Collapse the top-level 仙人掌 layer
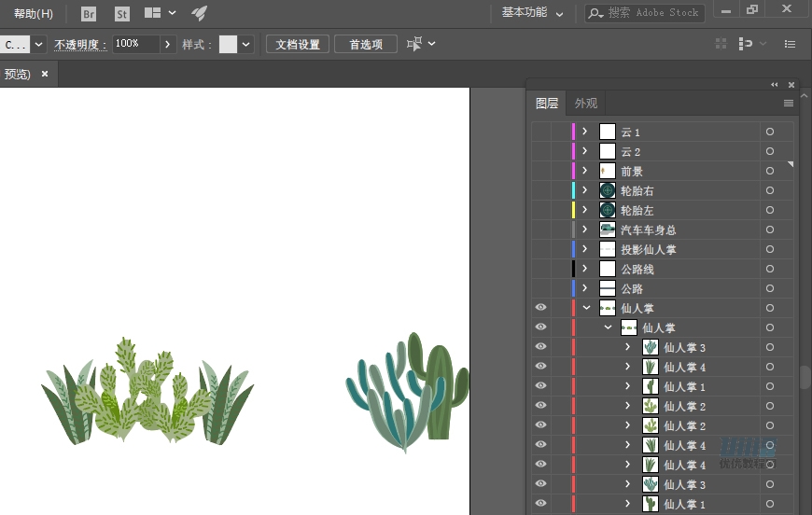This screenshot has height=515, width=812. pos(585,308)
